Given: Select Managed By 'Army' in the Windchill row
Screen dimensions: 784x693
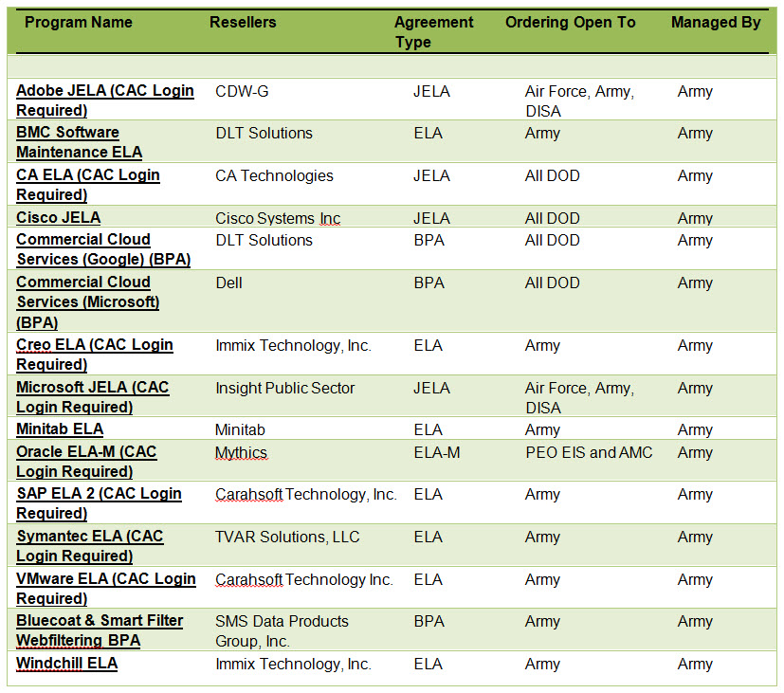Looking at the screenshot, I should coord(695,664).
